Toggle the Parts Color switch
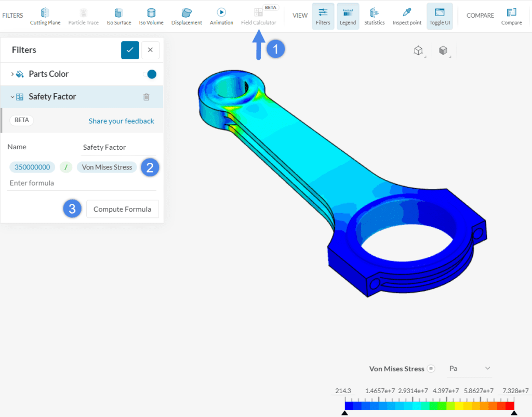This screenshot has height=417, width=532. tap(150, 74)
